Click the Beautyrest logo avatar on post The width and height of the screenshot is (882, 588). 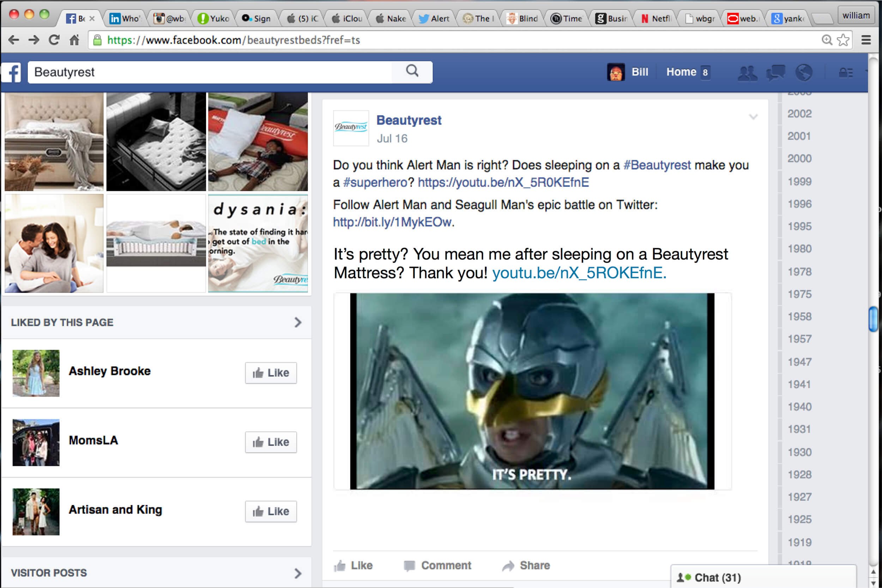tap(351, 128)
